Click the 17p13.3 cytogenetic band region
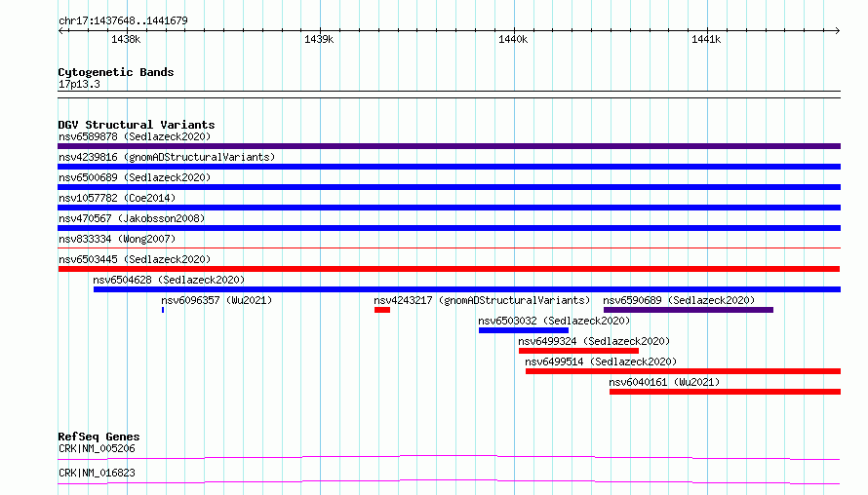Screen dimensions: 868x495 point(449,95)
